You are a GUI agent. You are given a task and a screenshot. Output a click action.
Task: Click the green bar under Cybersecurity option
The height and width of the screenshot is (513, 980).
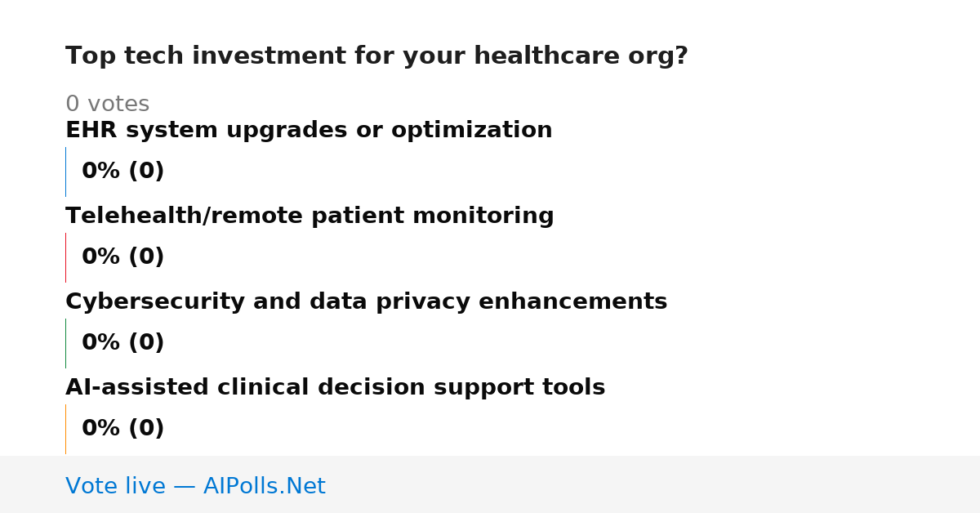pos(65,343)
